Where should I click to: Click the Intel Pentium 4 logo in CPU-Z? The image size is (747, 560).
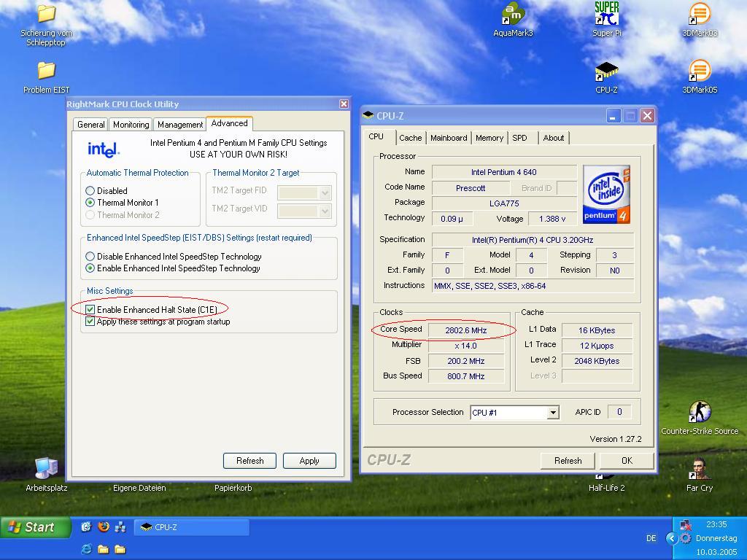[x=606, y=194]
